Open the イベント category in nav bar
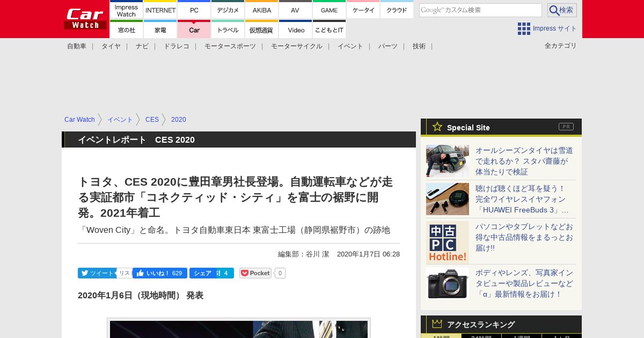The height and width of the screenshot is (338, 644). click(x=350, y=46)
